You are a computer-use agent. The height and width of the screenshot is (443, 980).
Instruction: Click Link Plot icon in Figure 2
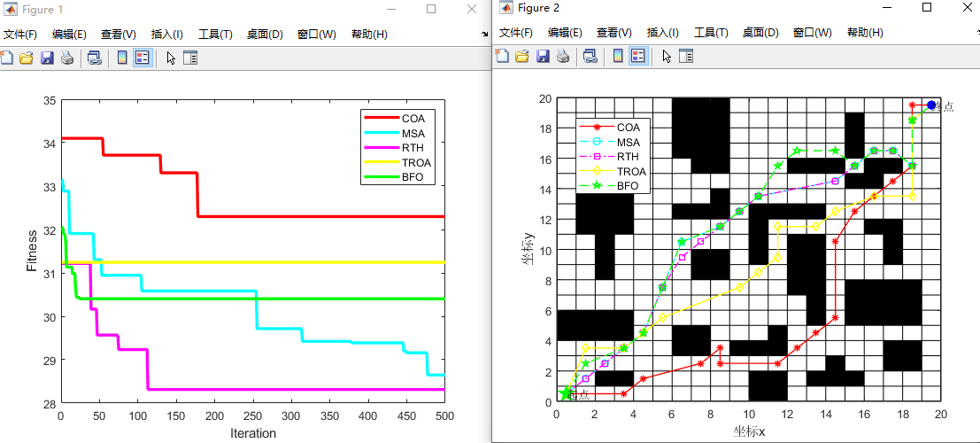coord(589,57)
